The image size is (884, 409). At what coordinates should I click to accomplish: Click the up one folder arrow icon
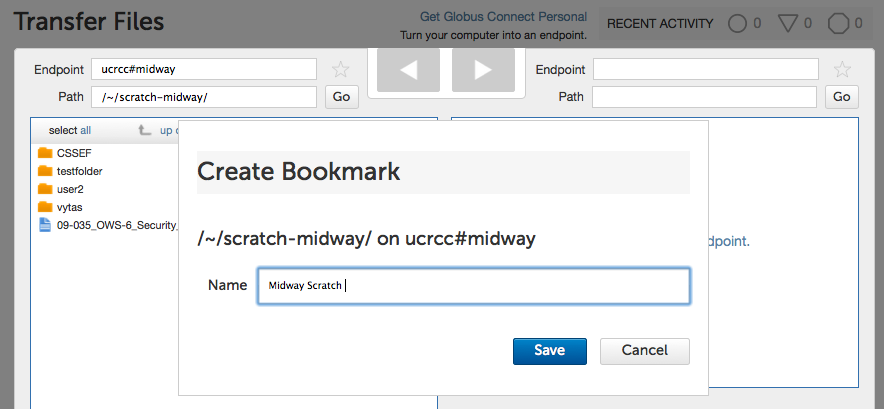pos(145,130)
